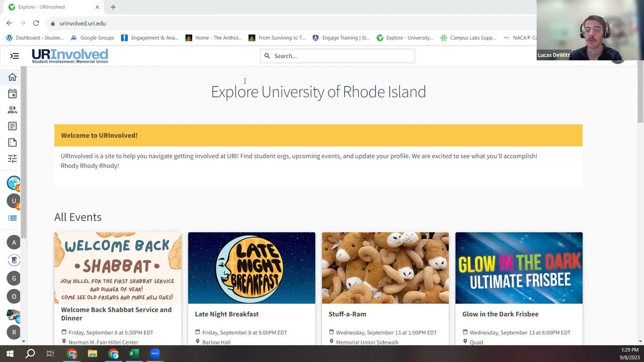This screenshot has width=644, height=362.
Task: Open the Glow in the Dark Frisbee image
Action: point(519,268)
